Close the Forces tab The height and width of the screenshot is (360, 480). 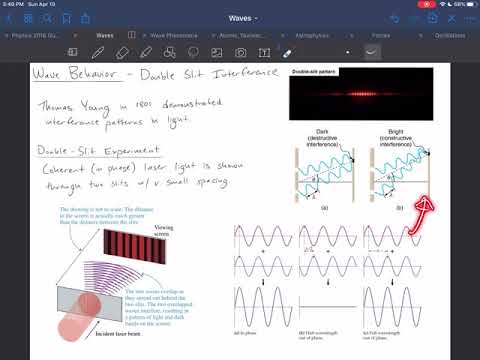pyautogui.click(x=351, y=35)
